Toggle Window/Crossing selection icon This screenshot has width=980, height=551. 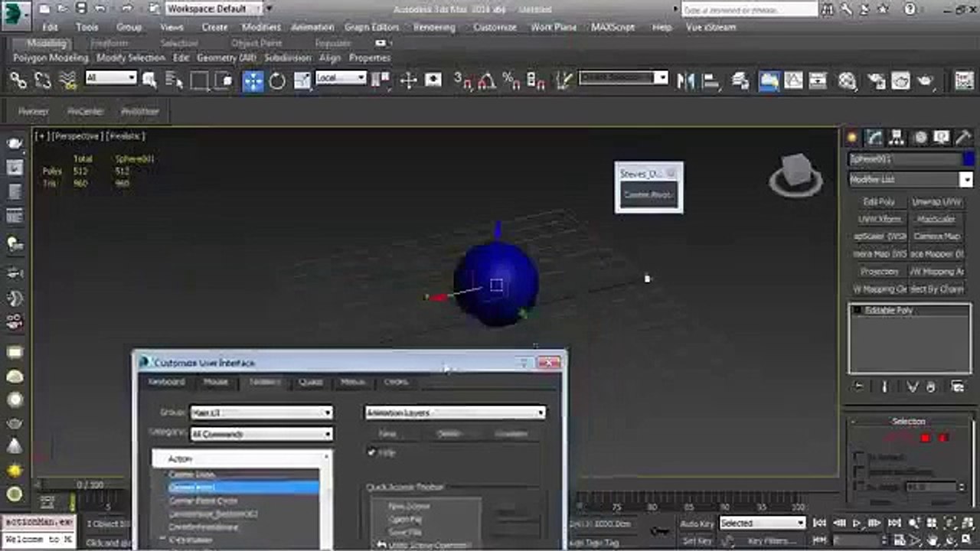224,80
